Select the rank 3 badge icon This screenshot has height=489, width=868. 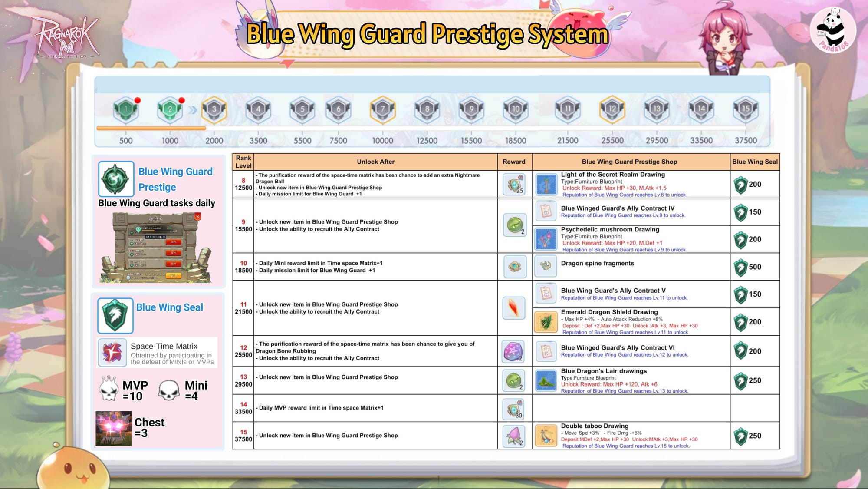coord(214,109)
